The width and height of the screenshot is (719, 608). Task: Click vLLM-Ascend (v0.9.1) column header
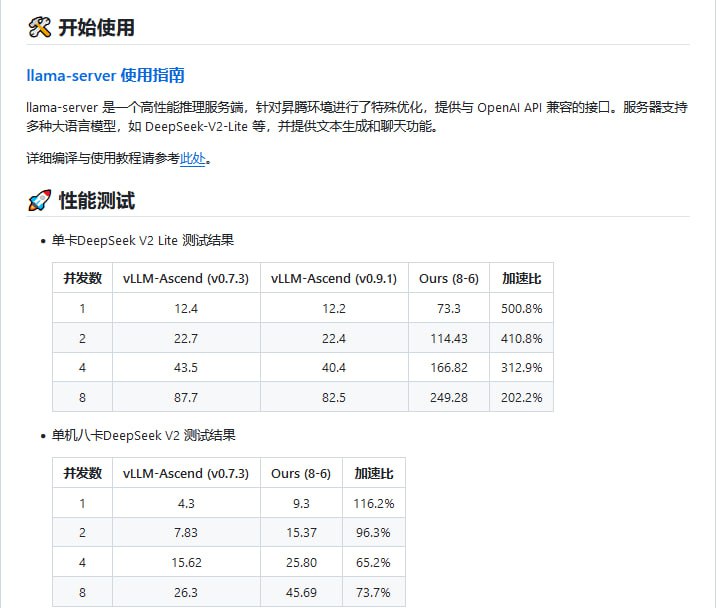334,278
